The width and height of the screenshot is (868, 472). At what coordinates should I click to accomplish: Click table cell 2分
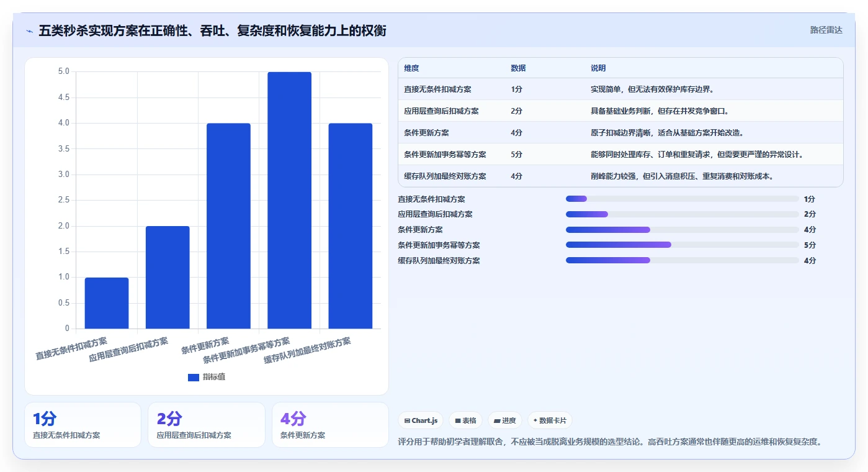tap(516, 111)
